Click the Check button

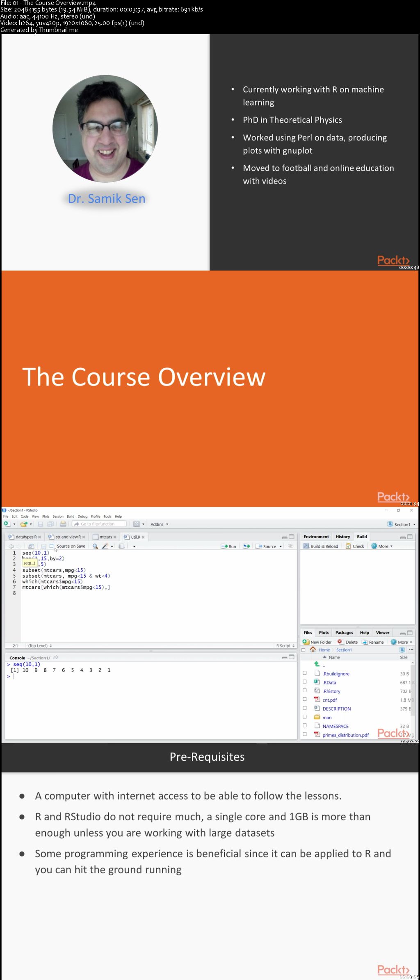(355, 546)
